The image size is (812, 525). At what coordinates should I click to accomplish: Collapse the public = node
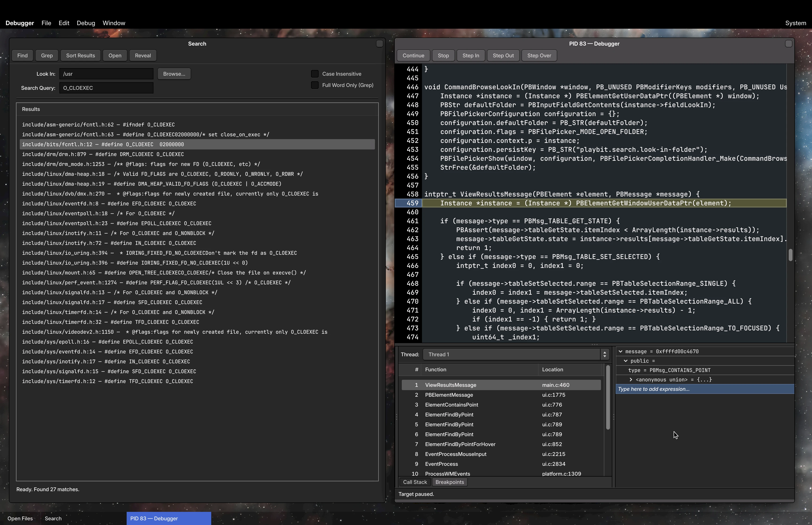click(626, 361)
